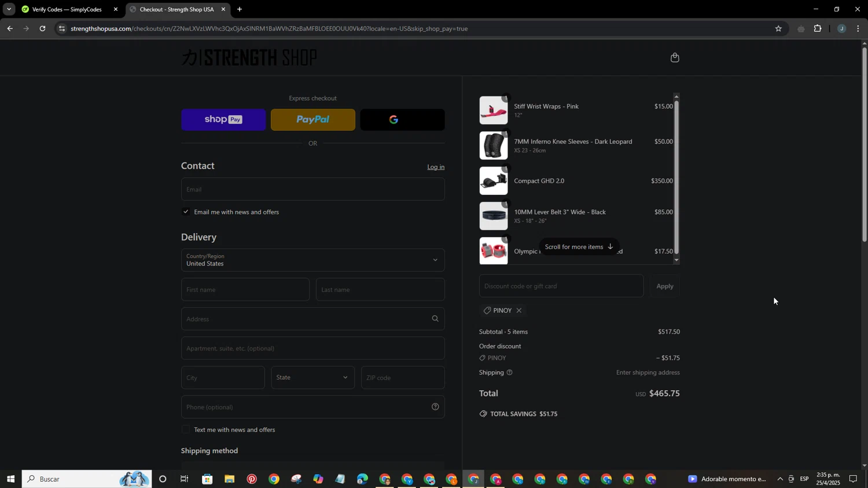Click the Log in link
The height and width of the screenshot is (488, 868).
click(436, 167)
